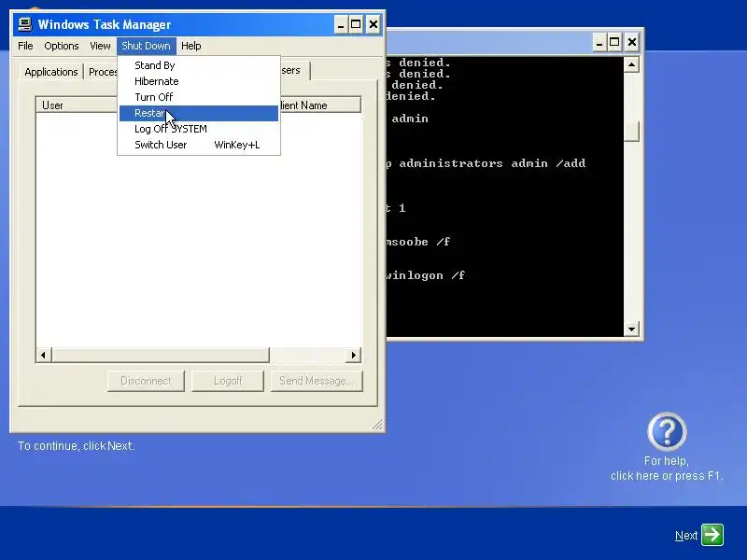Choose Stand By from Shut Down menu
747x560 pixels.
point(199,65)
